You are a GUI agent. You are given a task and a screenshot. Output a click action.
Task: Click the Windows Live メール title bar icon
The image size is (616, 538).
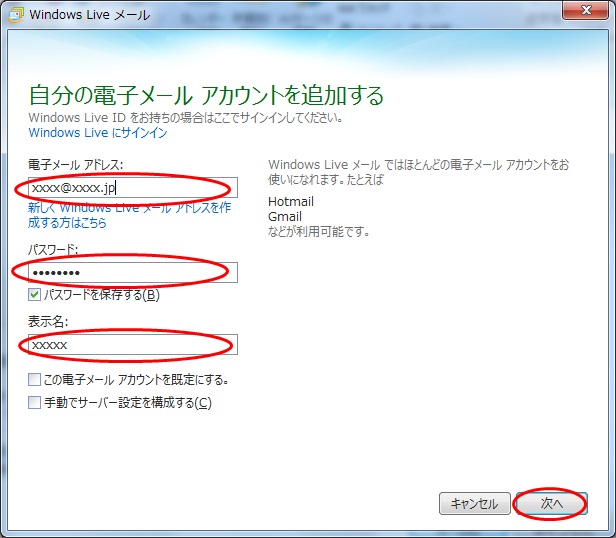click(16, 14)
